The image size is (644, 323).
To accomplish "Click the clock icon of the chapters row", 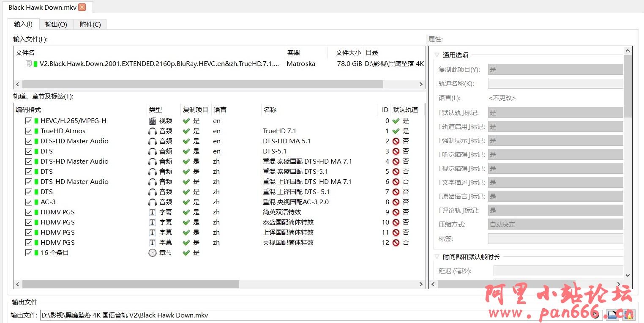I will pos(153,253).
